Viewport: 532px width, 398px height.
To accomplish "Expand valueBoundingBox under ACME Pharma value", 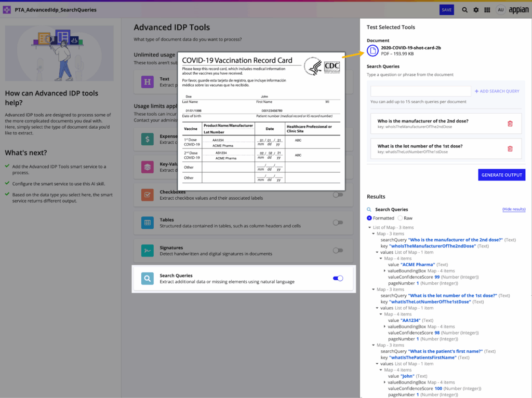I will (384, 271).
